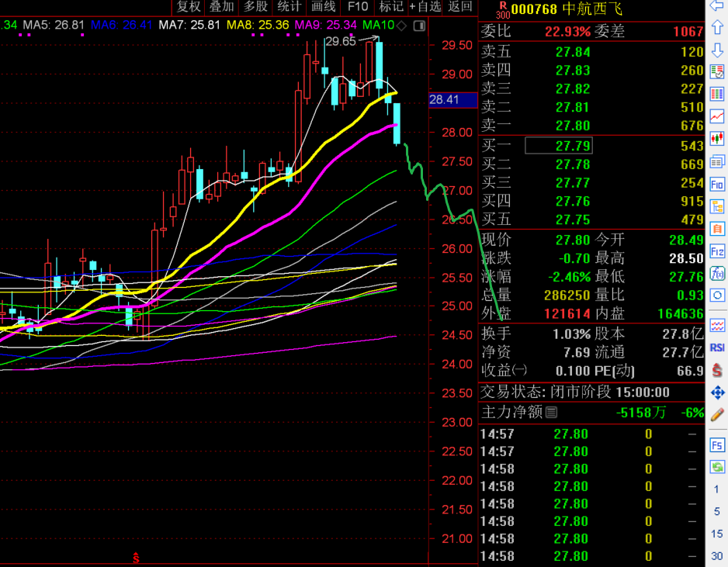Click the 28.41 price axis marker
The width and height of the screenshot is (728, 567).
(x=452, y=100)
